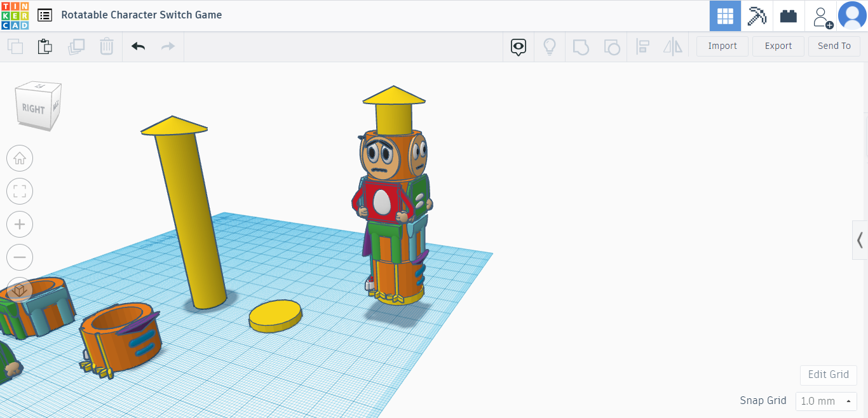868x418 pixels.
Task: Click the Copy icon
Action: [15, 46]
